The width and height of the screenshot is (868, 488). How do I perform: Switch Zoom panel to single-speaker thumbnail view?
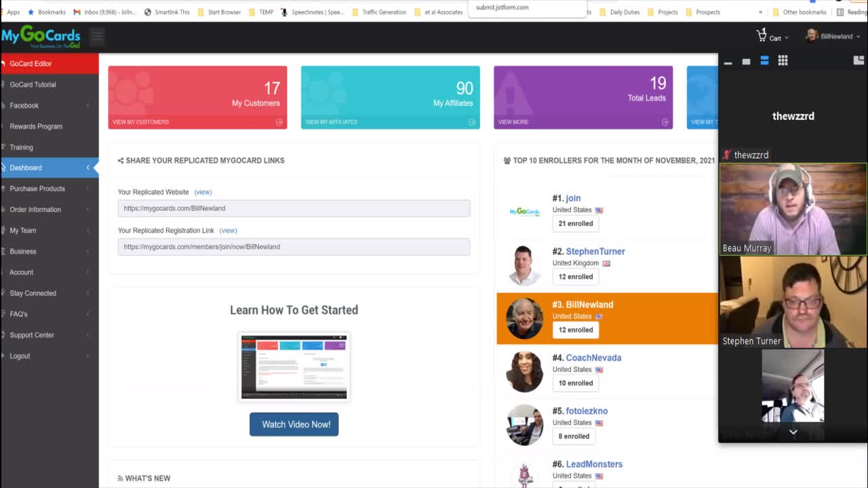pos(746,62)
